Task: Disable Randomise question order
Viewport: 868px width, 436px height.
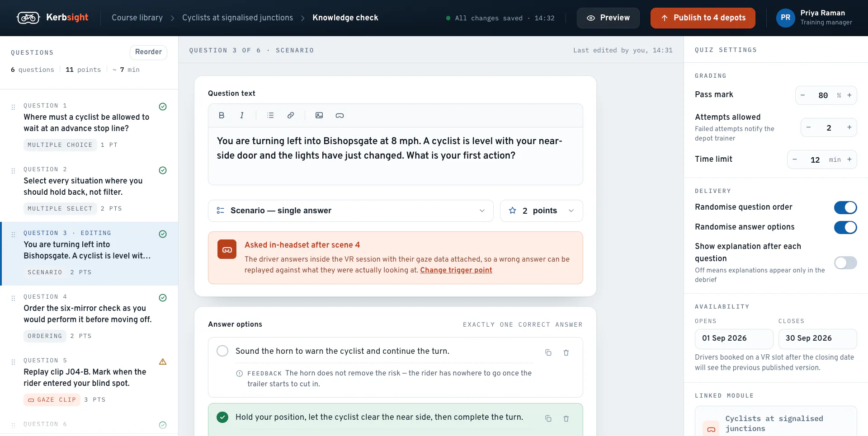Action: (845, 207)
